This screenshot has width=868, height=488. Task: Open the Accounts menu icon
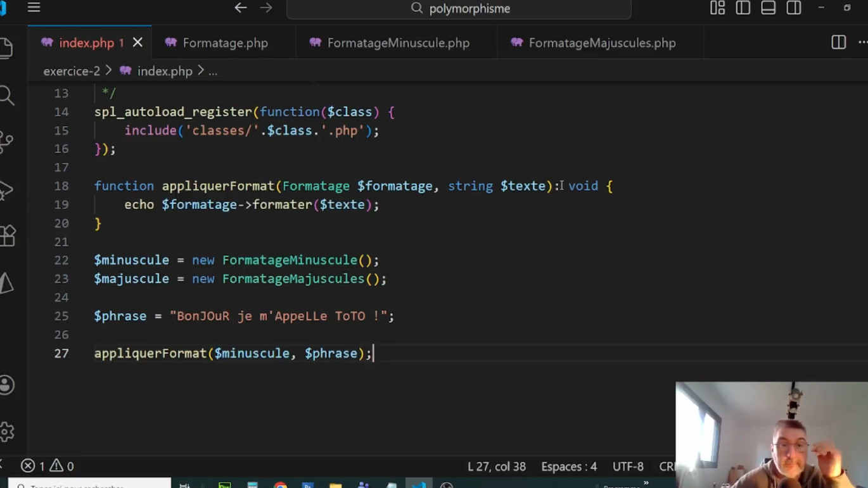[7, 385]
